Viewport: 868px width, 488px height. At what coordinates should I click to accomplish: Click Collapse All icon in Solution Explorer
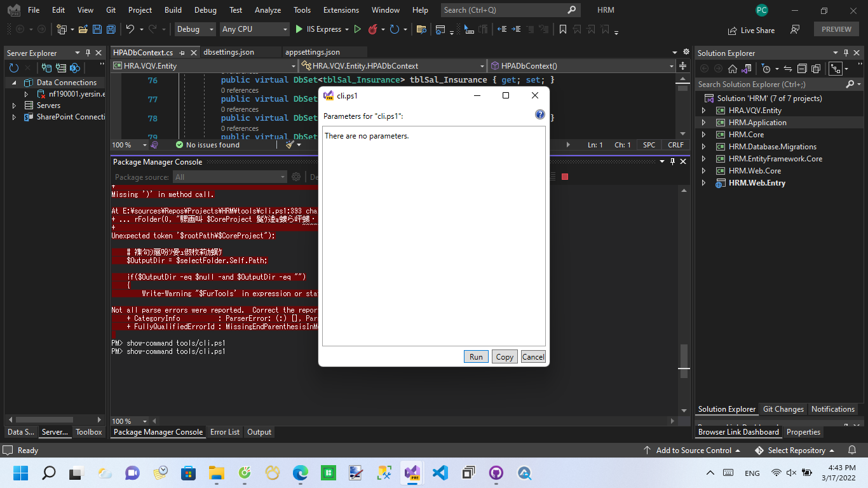click(x=802, y=69)
